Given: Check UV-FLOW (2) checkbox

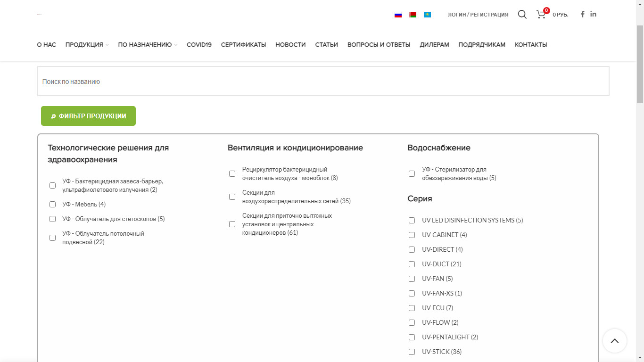Looking at the screenshot, I should [412, 322].
